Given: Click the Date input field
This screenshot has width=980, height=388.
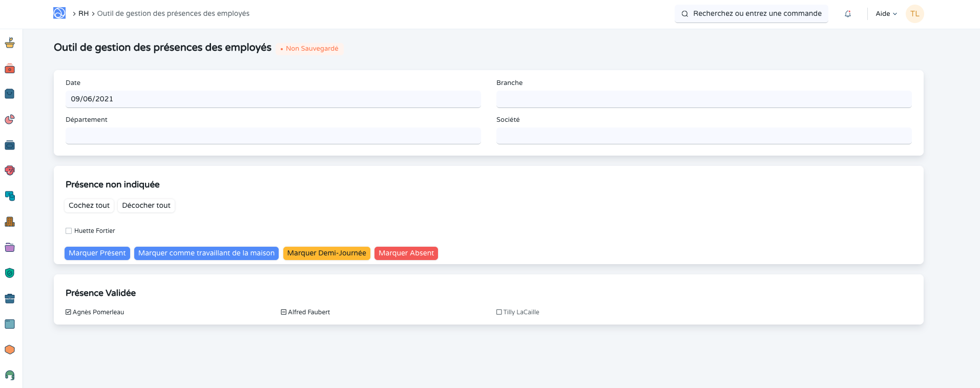Looking at the screenshot, I should pos(273,99).
